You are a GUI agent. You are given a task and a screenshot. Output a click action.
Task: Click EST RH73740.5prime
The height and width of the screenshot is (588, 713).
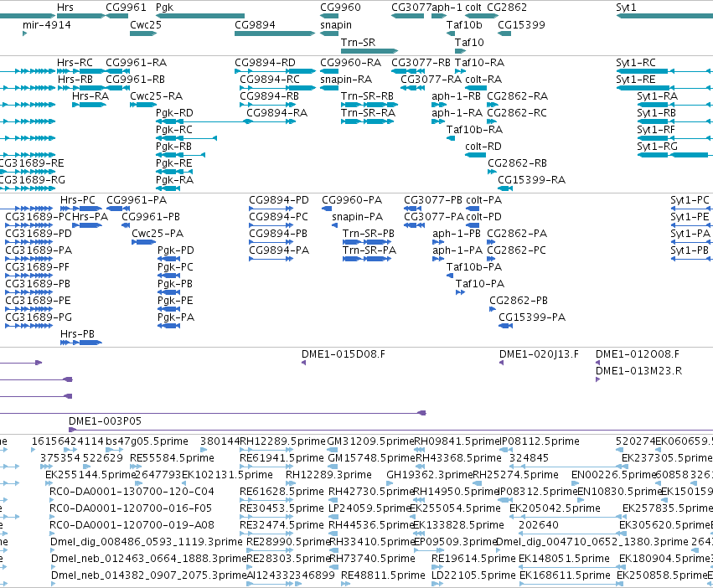(371, 559)
